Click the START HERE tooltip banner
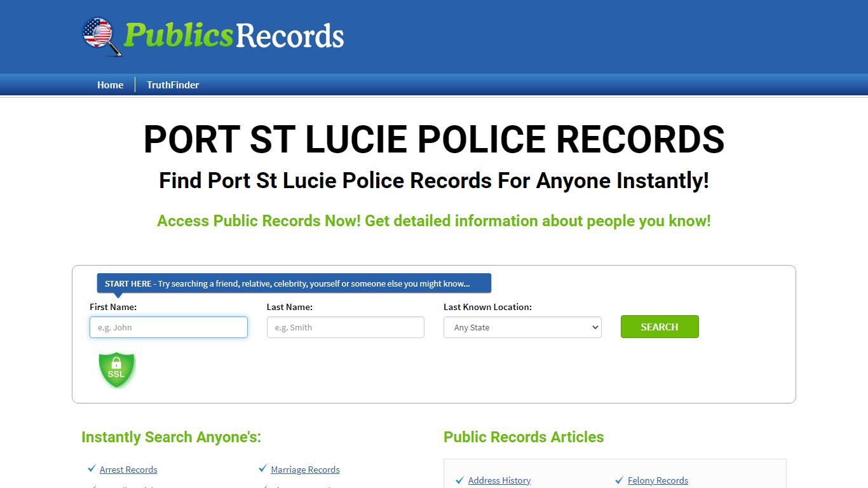The height and width of the screenshot is (488, 868). click(294, 283)
